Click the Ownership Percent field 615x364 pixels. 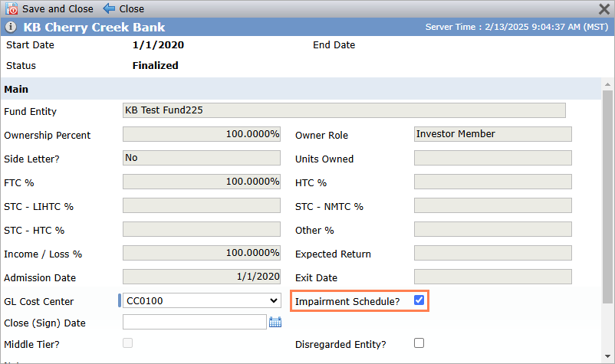(x=202, y=134)
